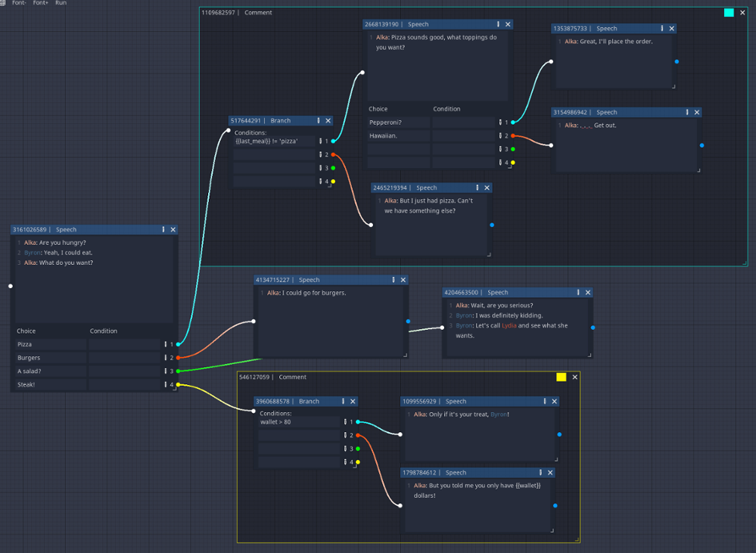Open options icon on 'I could go for burgers' node
The height and width of the screenshot is (553, 756).
[x=394, y=280]
